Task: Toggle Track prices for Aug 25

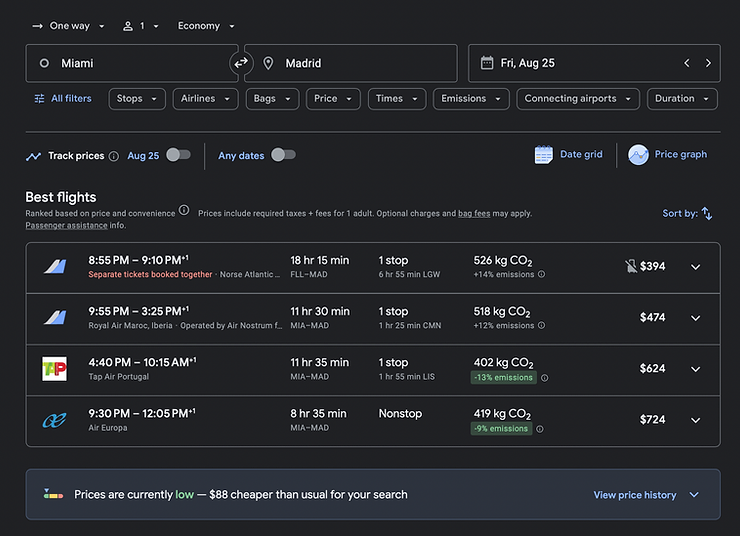Action: (178, 155)
